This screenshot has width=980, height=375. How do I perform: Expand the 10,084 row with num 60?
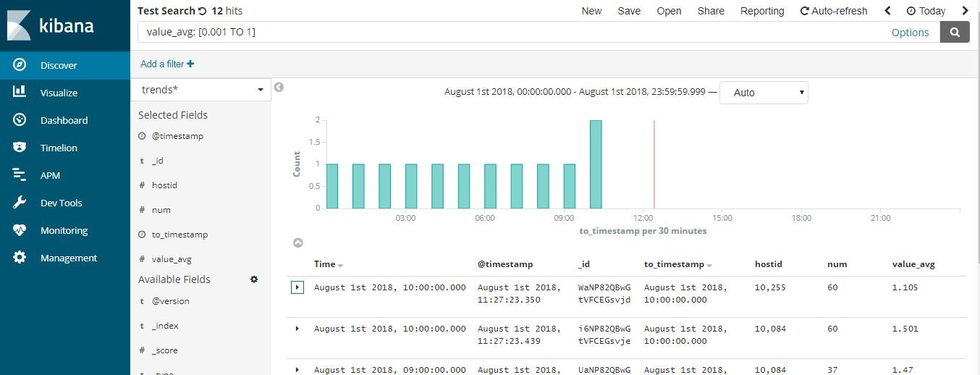[297, 329]
